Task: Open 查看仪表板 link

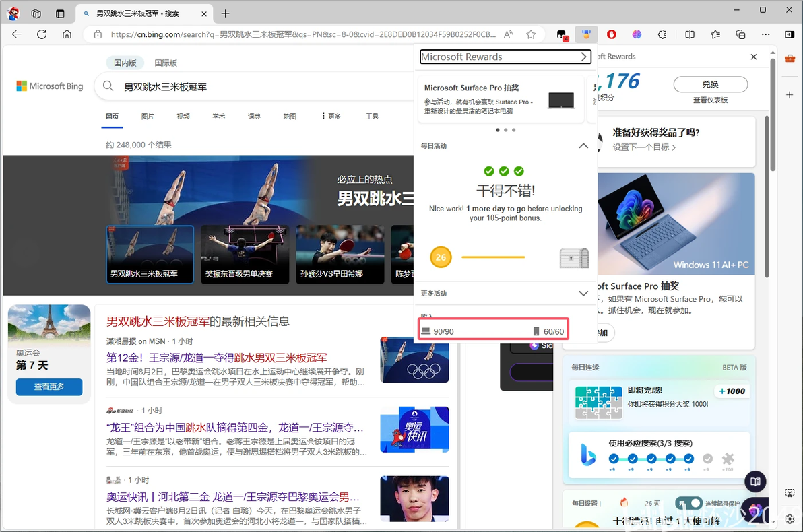Action: click(710, 100)
